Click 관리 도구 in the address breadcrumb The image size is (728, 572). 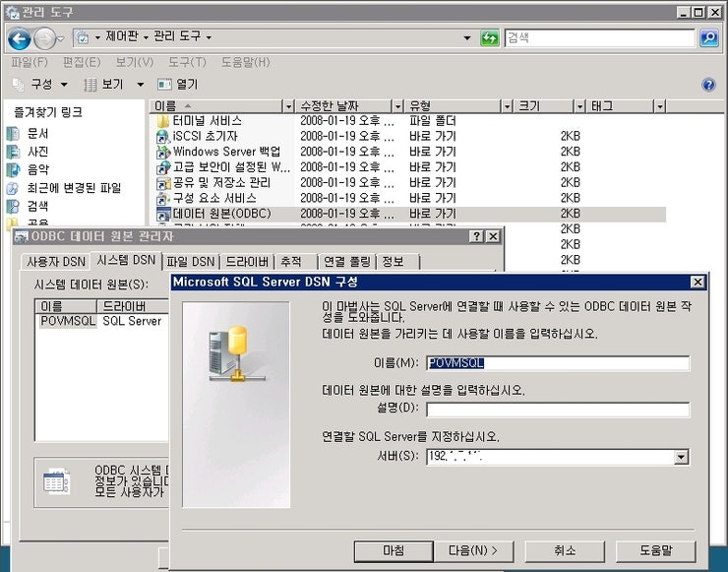point(177,36)
